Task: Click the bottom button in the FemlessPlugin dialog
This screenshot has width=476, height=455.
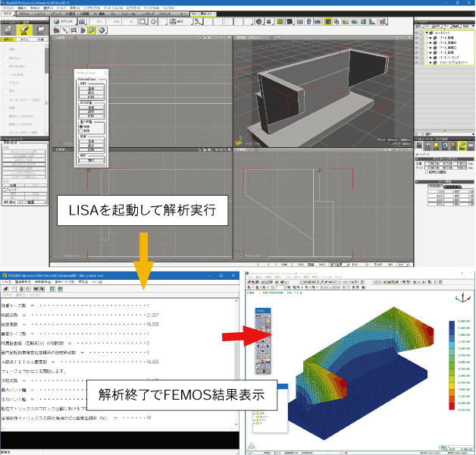Action: coord(91,161)
